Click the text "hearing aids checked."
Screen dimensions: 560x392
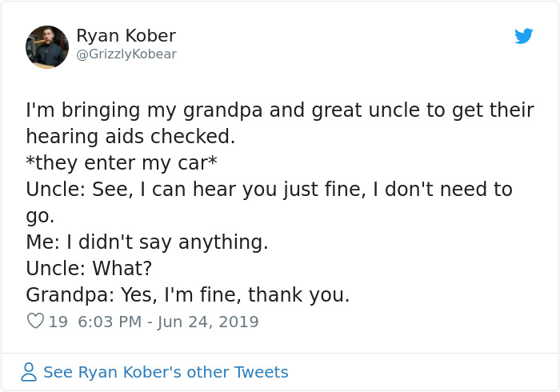click(130, 136)
